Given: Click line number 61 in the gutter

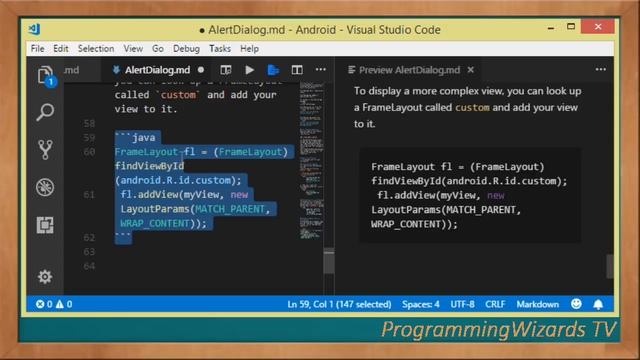Looking at the screenshot, I should click(x=89, y=195).
